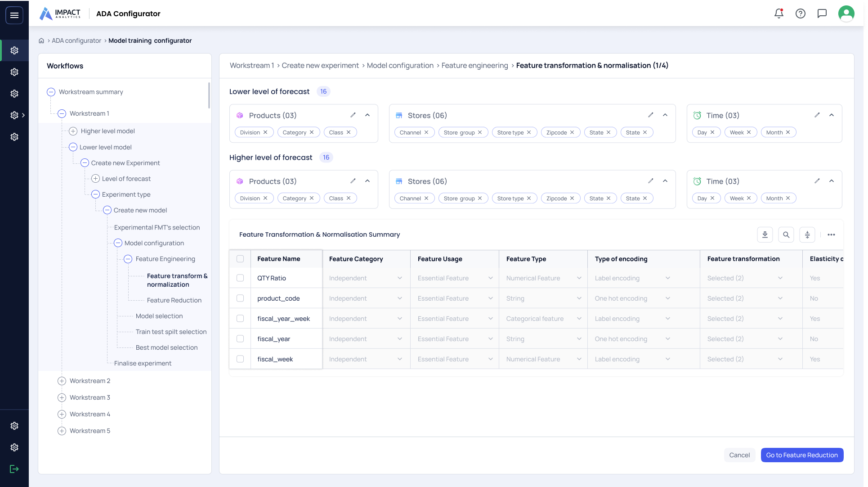
Task: Click the logout icon in sidebar
Action: [14, 469]
